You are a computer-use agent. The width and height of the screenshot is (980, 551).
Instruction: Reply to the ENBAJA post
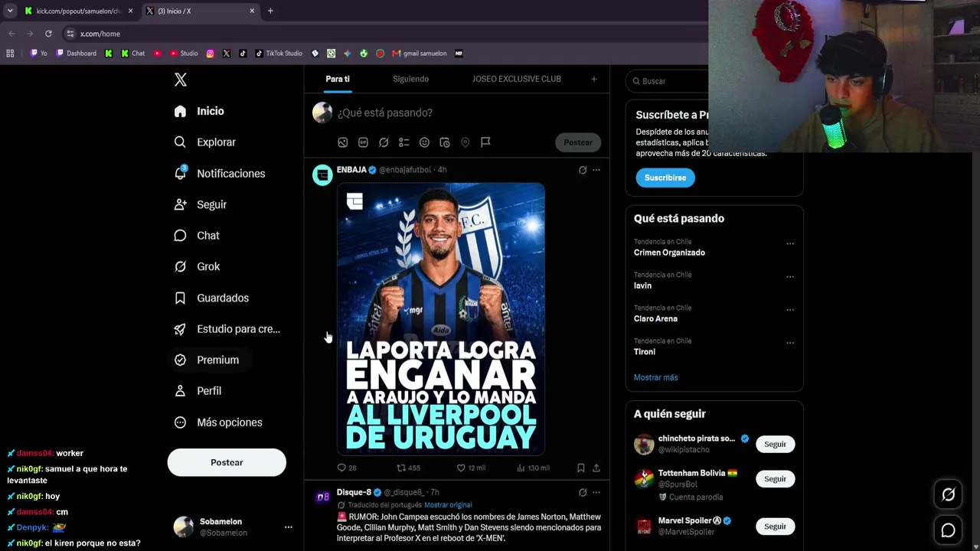point(346,468)
